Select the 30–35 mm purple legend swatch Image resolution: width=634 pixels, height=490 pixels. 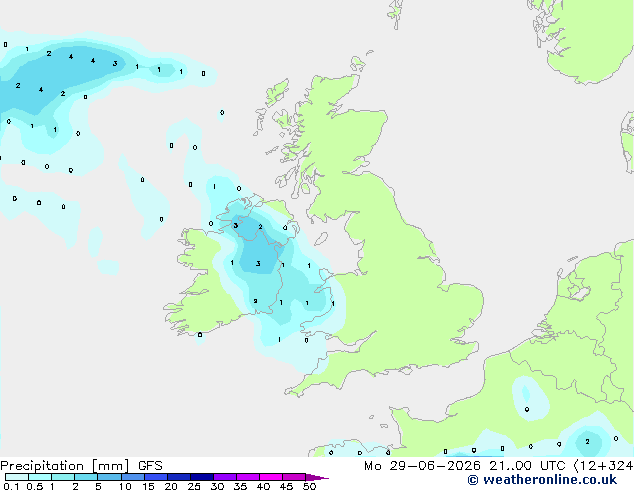(225, 477)
